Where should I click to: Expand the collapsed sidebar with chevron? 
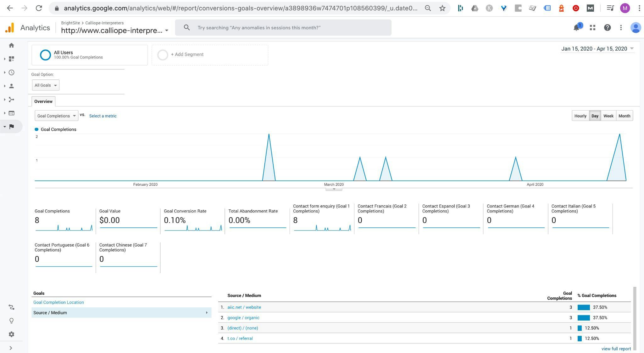(x=11, y=348)
